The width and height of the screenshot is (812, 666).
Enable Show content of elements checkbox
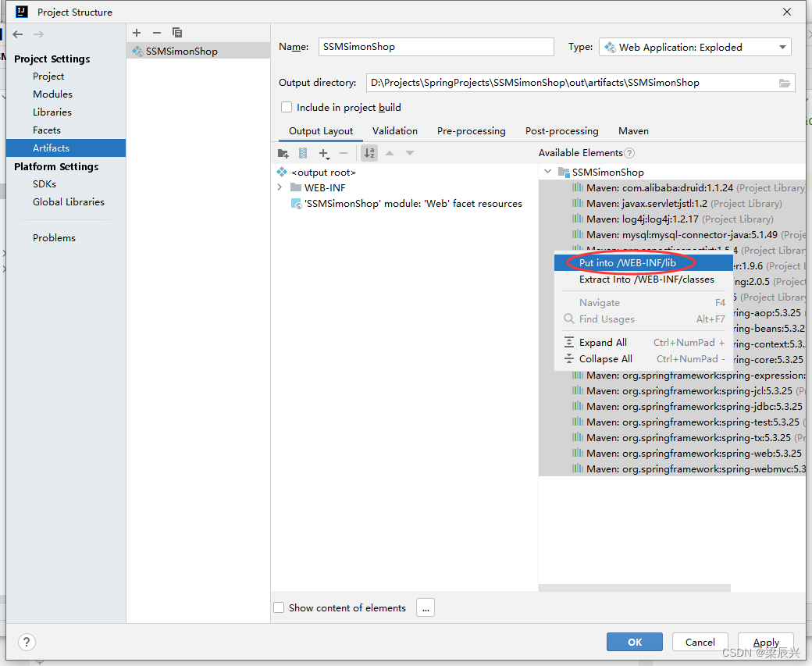279,607
